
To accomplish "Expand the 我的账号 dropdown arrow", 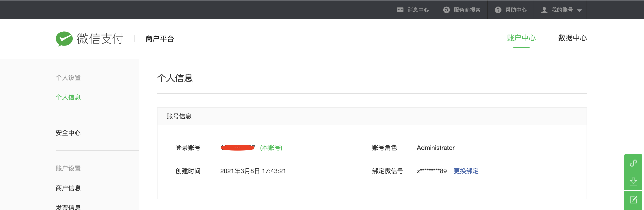I will click(580, 11).
